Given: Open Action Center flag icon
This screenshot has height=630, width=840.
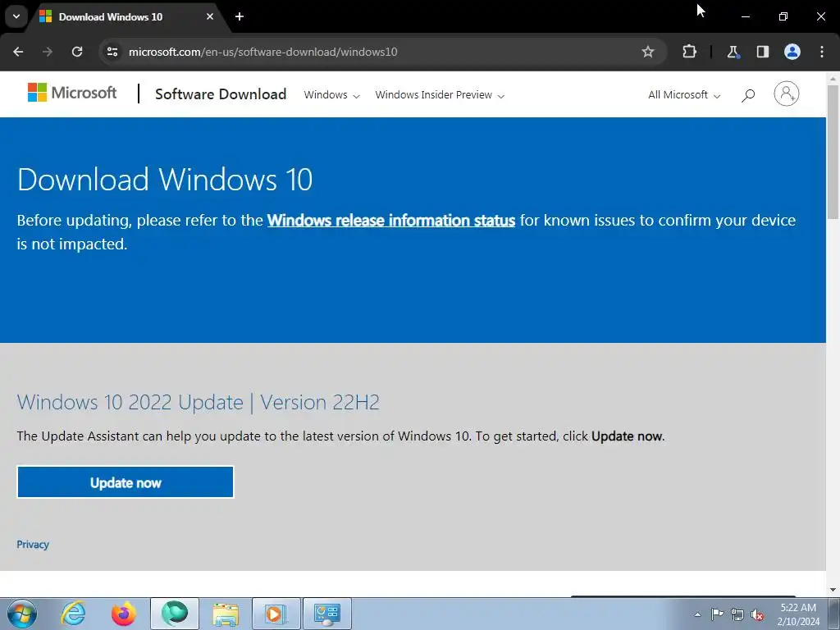Looking at the screenshot, I should 717,614.
